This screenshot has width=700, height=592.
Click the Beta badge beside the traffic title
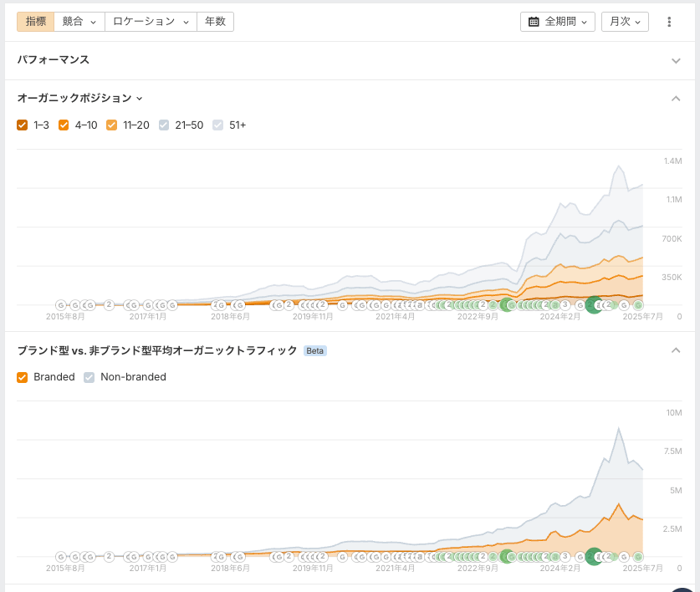[x=314, y=351]
